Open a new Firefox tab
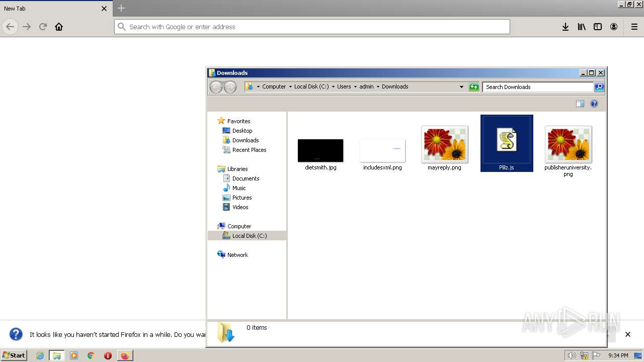Viewport: 644px width, 362px height. (x=121, y=8)
